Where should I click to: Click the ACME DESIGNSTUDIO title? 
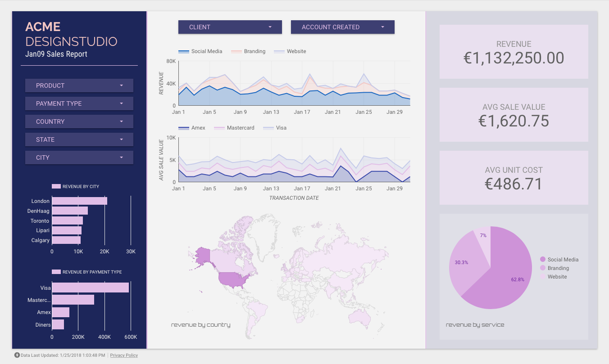[x=71, y=34]
